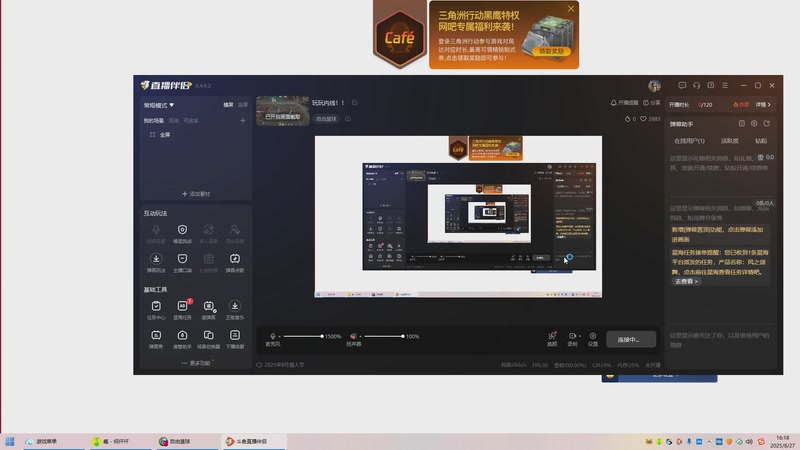Close the Café promotional banner
Viewport: 800px width, 450px height.
[x=571, y=9]
